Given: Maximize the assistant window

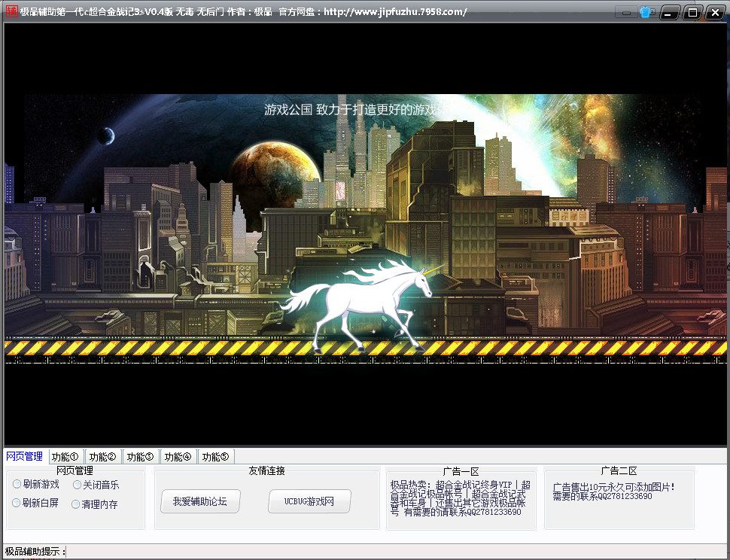Looking at the screenshot, I should 692,12.
